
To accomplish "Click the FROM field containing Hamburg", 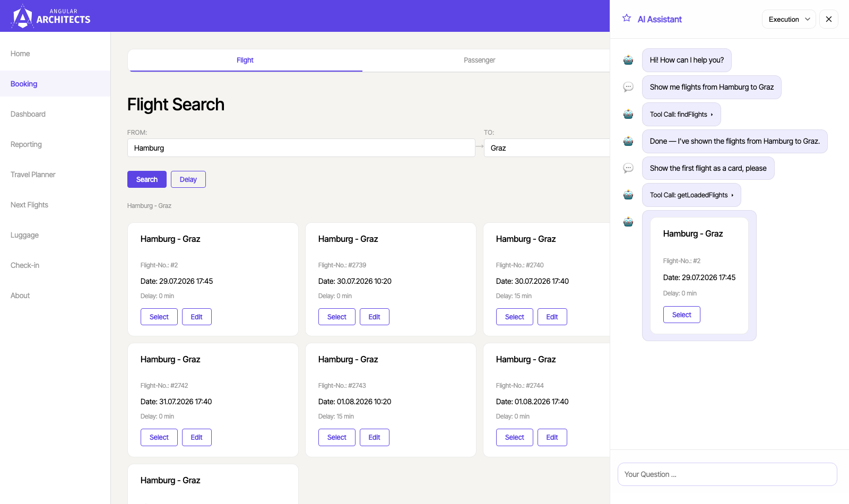I will click(x=301, y=148).
